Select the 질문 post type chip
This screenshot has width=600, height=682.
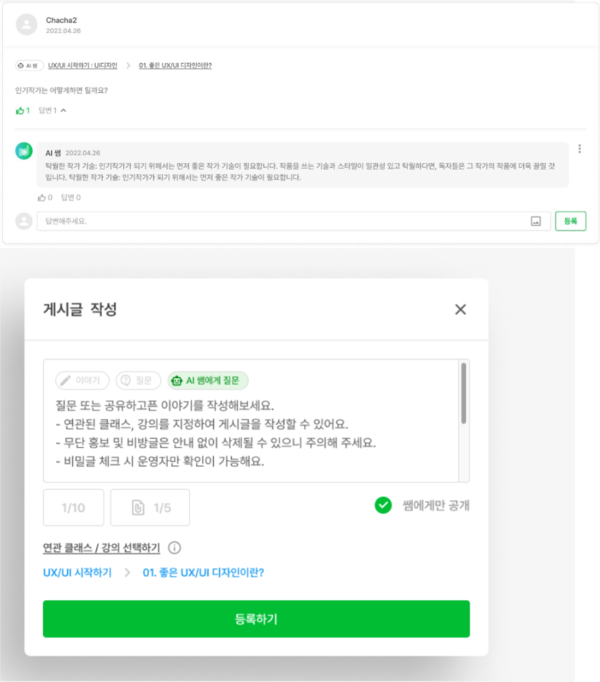click(138, 380)
